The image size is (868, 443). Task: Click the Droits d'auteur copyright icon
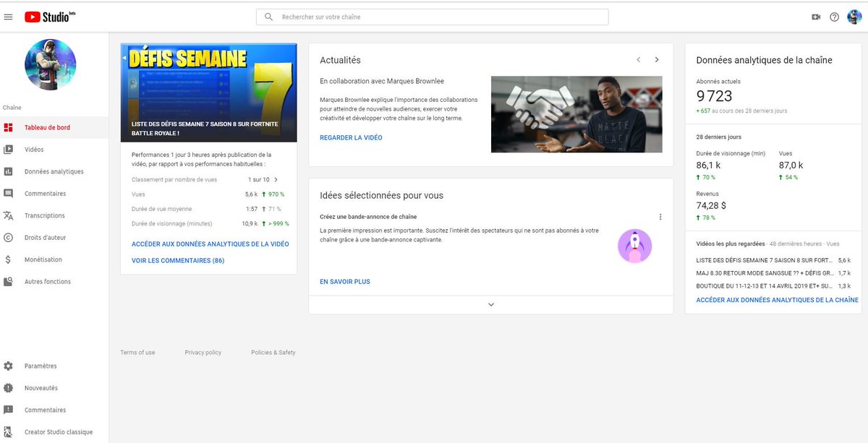[x=9, y=238]
